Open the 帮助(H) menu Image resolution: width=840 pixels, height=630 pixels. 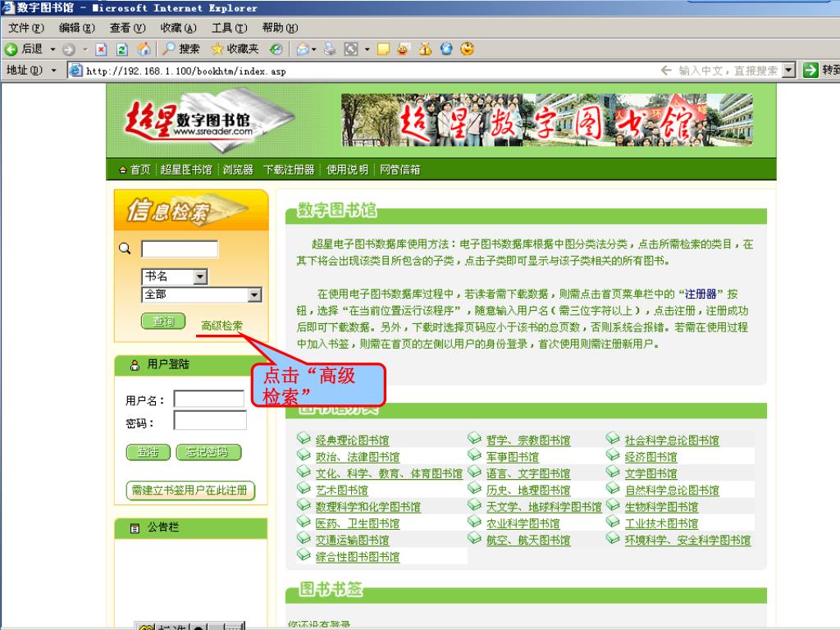tap(280, 28)
